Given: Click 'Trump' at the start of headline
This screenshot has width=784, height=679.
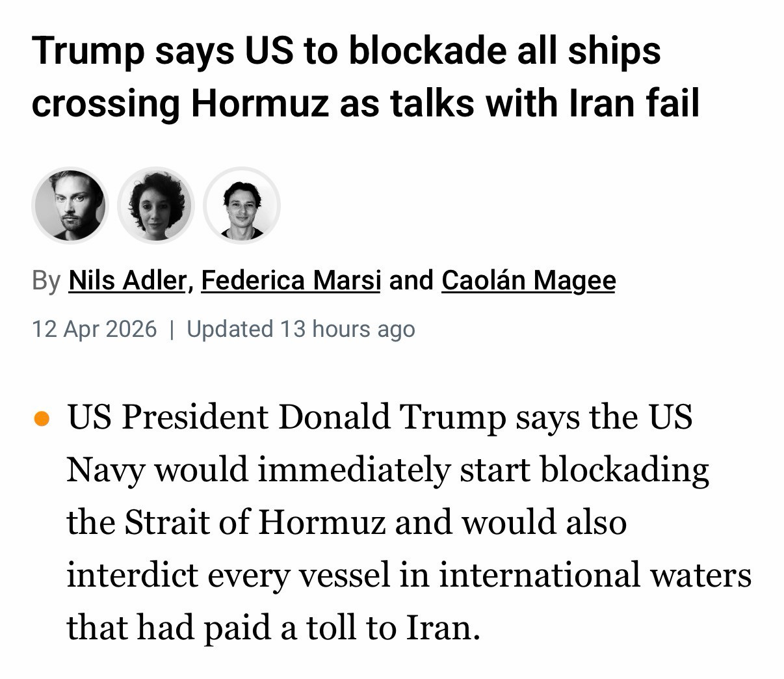Looking at the screenshot, I should pyautogui.click(x=88, y=51).
